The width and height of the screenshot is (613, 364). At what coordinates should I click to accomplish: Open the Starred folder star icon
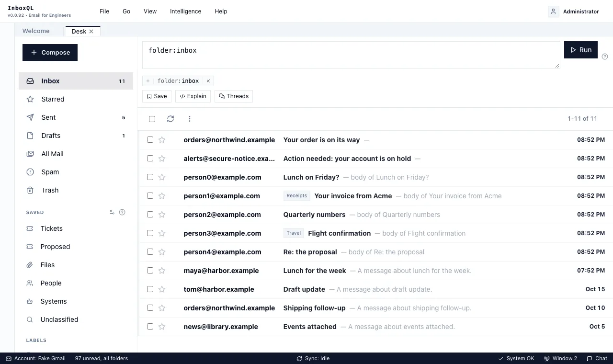pos(30,99)
